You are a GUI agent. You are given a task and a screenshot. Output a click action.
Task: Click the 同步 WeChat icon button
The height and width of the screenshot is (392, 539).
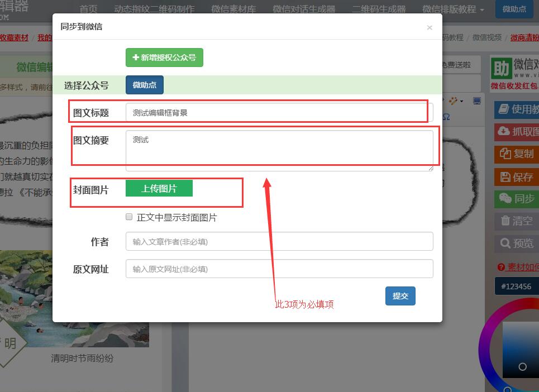(x=517, y=199)
